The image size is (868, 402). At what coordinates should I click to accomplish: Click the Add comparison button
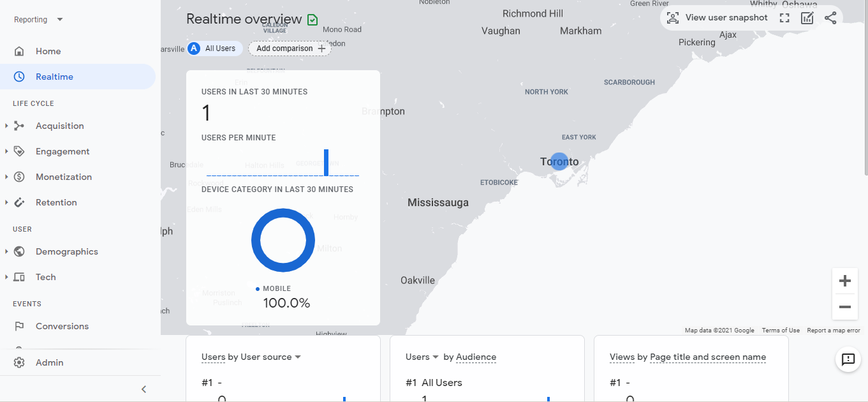click(290, 48)
